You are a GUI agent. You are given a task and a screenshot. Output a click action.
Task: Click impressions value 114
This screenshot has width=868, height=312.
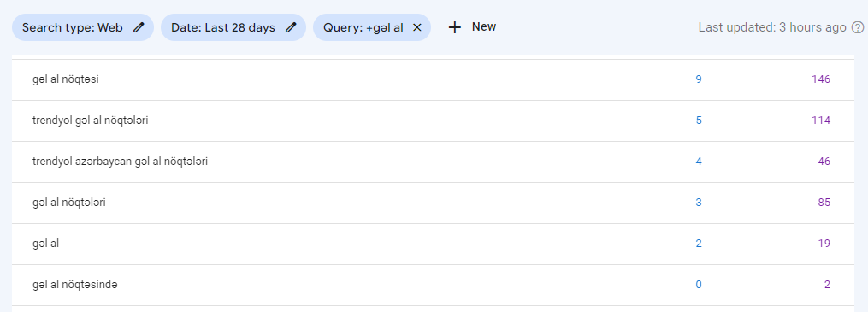pos(821,121)
